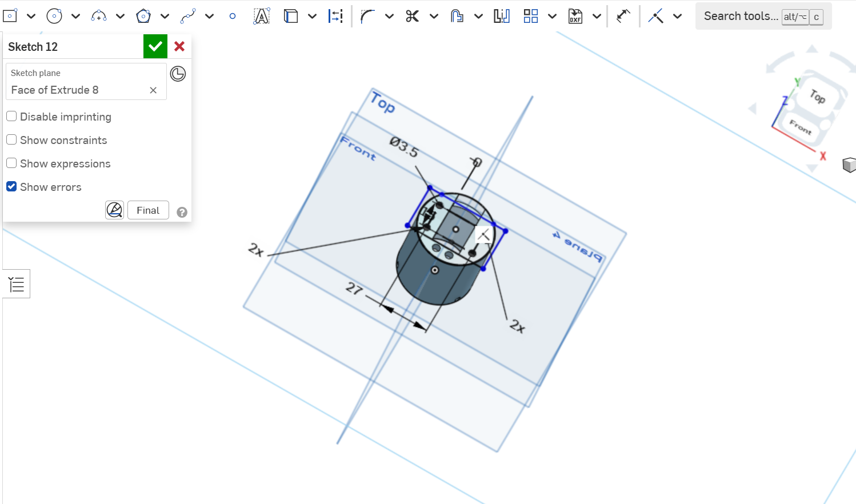Select the spline tool
This screenshot has width=856, height=504.
pyautogui.click(x=188, y=16)
